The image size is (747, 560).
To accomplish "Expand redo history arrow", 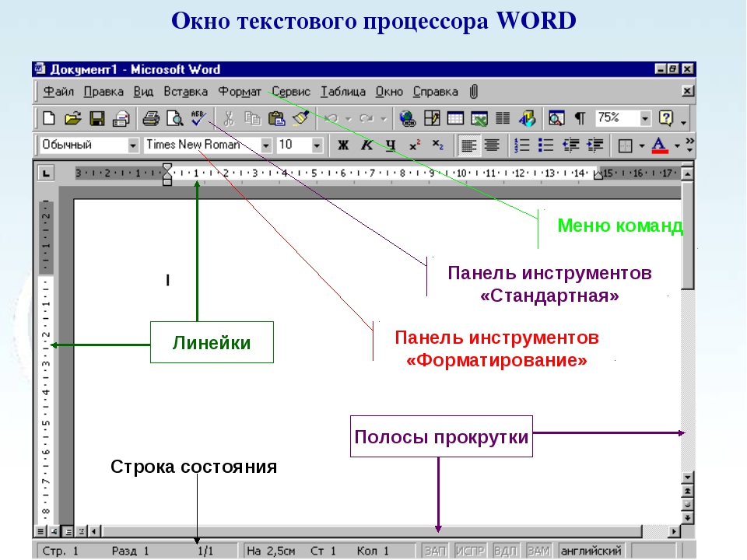I will click(x=383, y=118).
